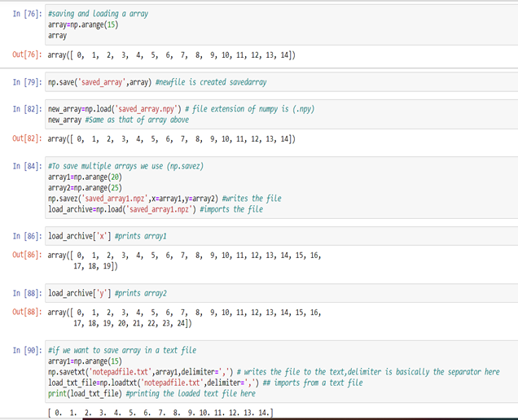Click the 'Out[86]:' prompt label
Image resolution: width=518 pixels, height=420 pixels.
(28, 255)
